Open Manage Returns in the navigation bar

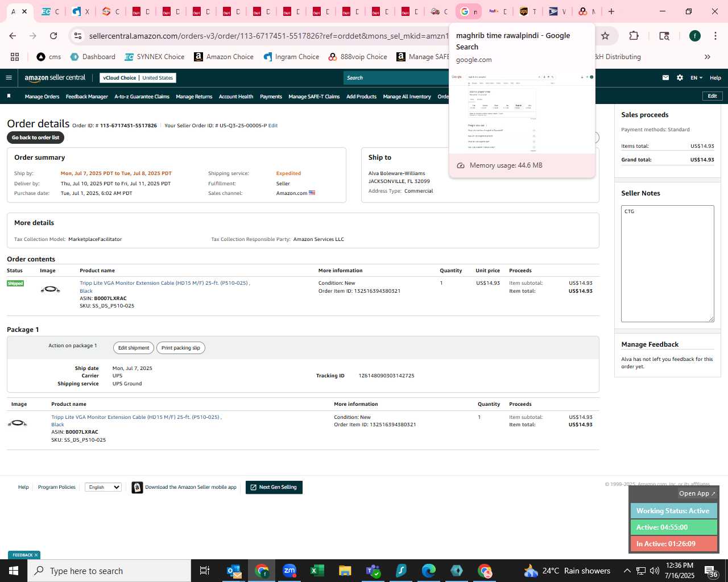pyautogui.click(x=194, y=97)
